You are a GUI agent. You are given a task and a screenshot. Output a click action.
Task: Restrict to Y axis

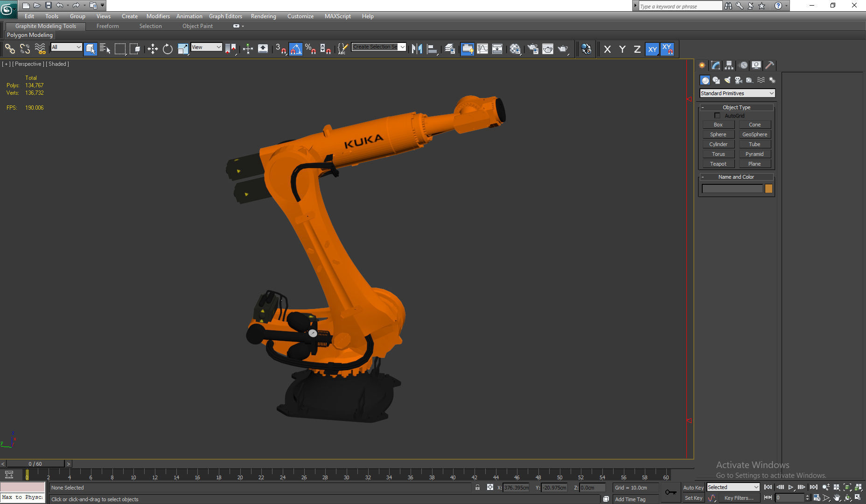click(622, 49)
